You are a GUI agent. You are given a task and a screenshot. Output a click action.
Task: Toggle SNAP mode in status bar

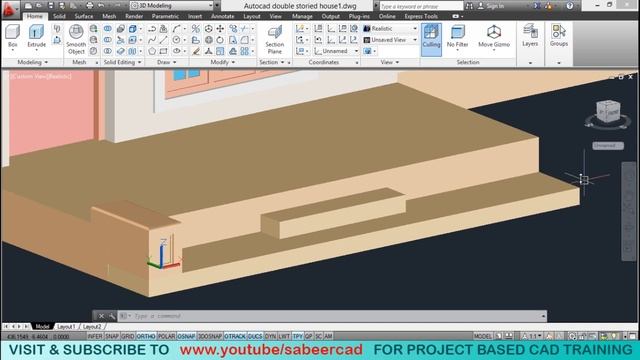[112, 336]
